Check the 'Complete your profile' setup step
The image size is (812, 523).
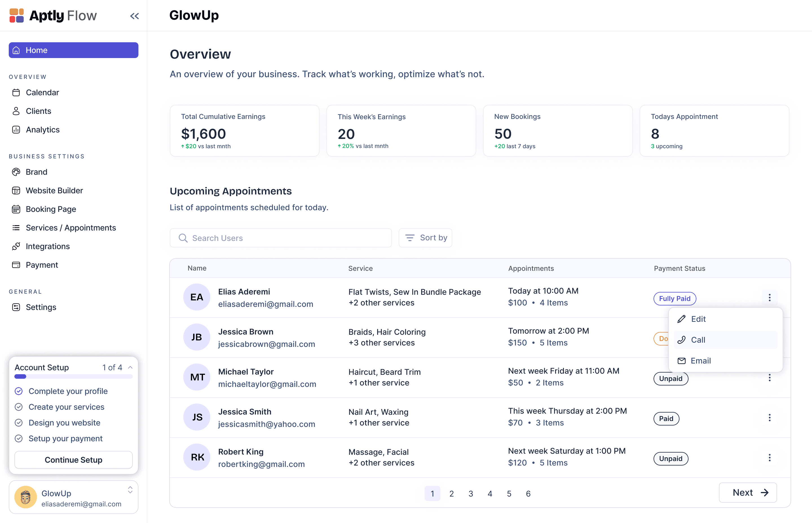pyautogui.click(x=19, y=391)
